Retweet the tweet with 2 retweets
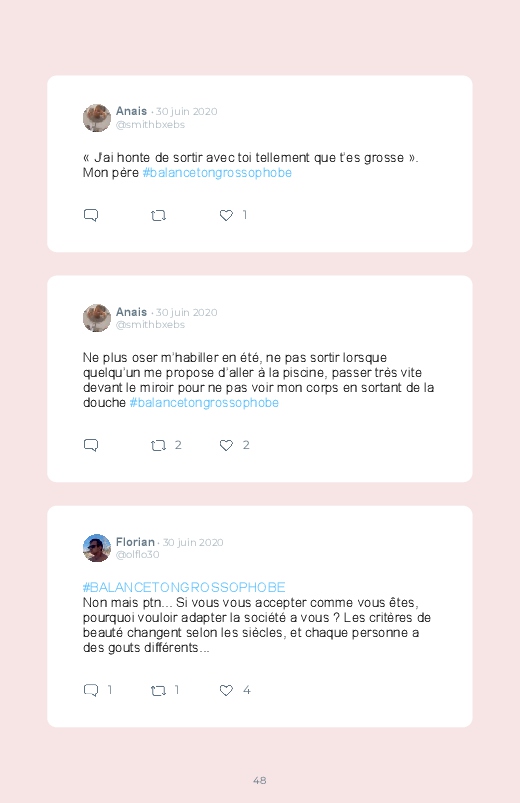The image size is (520, 803). click(158, 446)
